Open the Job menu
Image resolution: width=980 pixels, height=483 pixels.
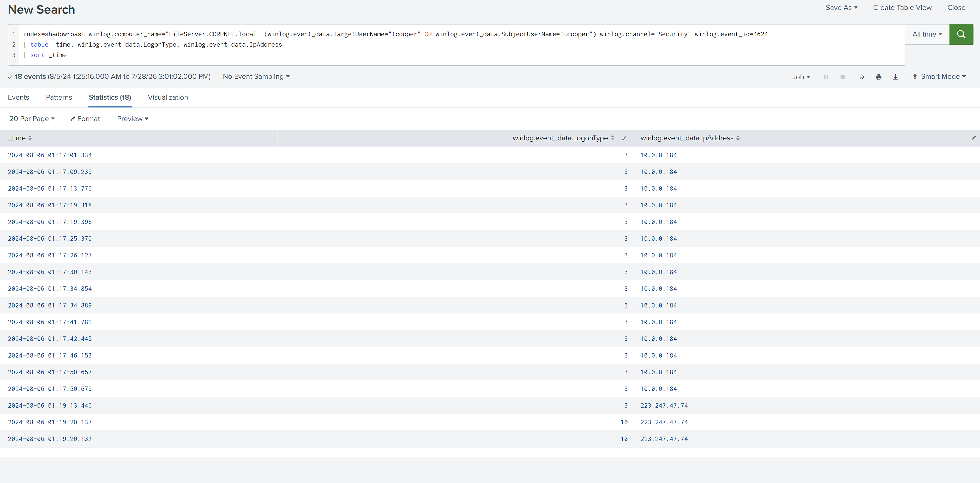(x=801, y=77)
